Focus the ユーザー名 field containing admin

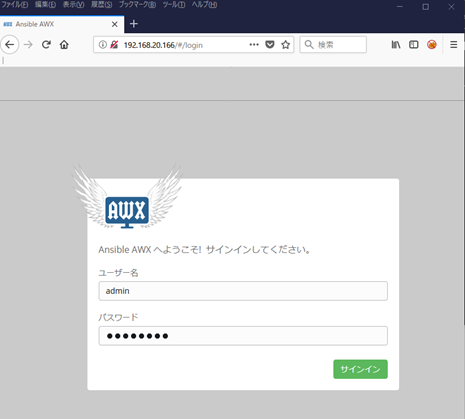point(243,291)
